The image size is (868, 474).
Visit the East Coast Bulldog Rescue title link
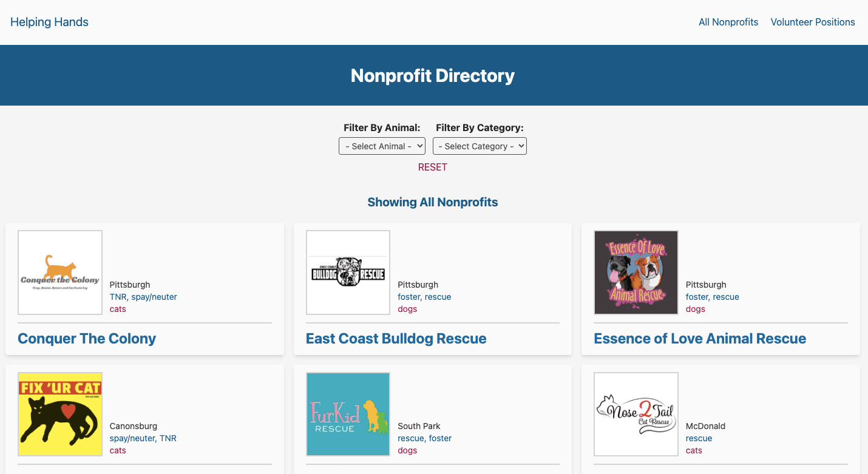(x=396, y=339)
